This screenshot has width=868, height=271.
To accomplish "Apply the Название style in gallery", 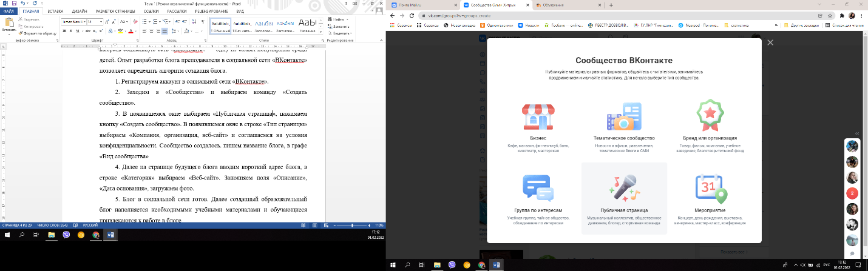I will click(308, 26).
